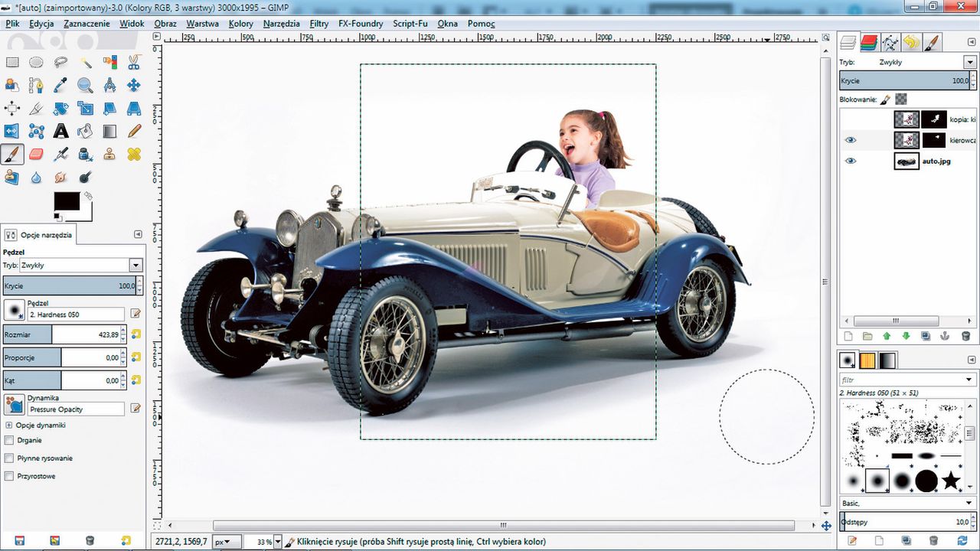Open the Kolory menu
Screen dimensions: 980x551
240,24
